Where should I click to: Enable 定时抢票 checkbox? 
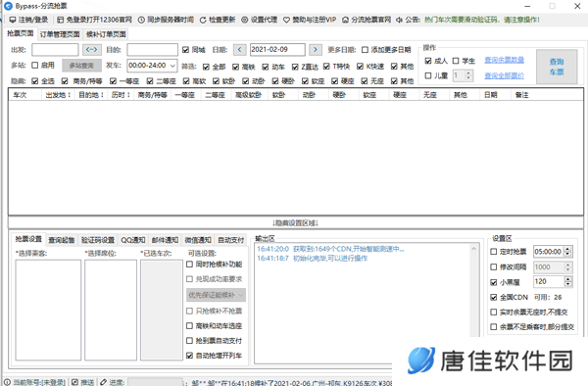494,252
